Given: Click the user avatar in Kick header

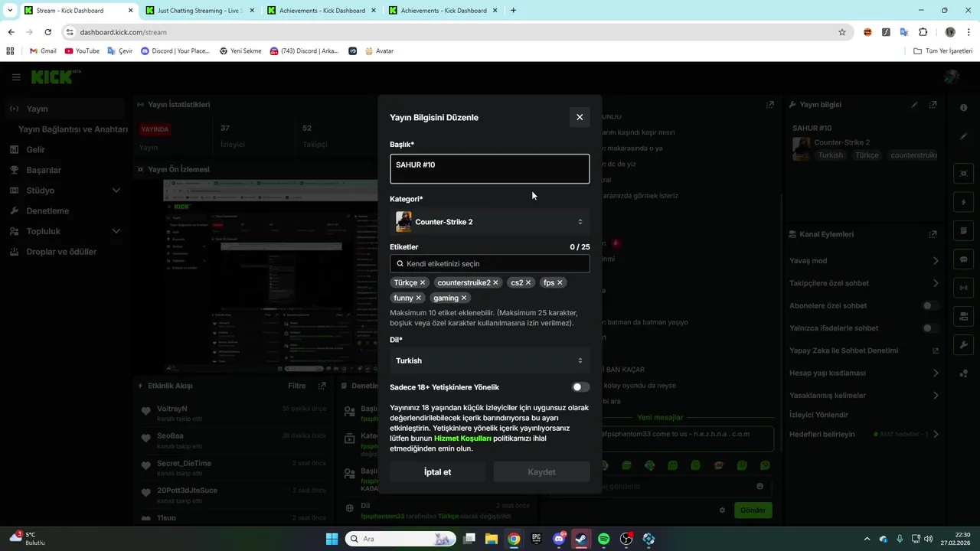Looking at the screenshot, I should 952,77.
